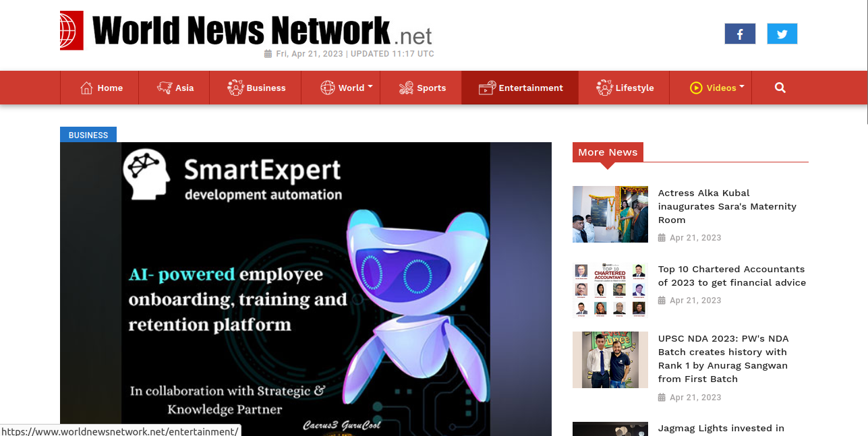Click the search magnifier icon

[780, 88]
